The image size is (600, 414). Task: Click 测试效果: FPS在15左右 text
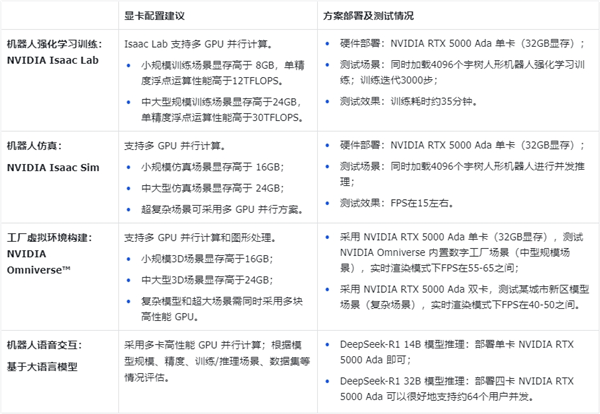(397, 203)
